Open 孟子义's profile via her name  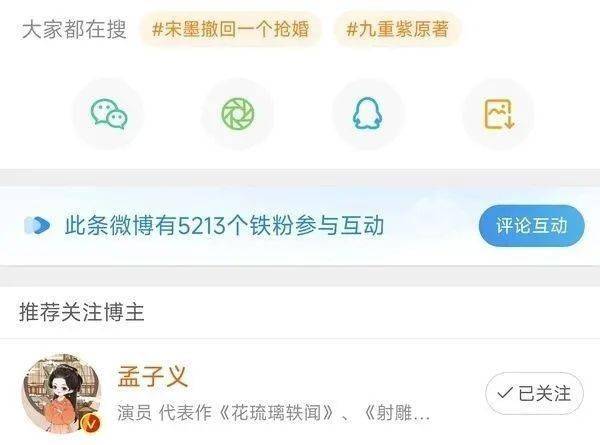153,377
